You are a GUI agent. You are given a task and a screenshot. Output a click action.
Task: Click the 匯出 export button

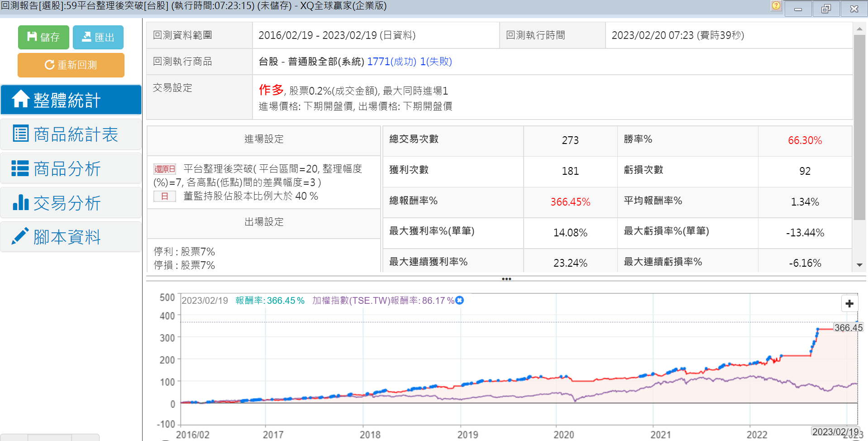[x=98, y=37]
